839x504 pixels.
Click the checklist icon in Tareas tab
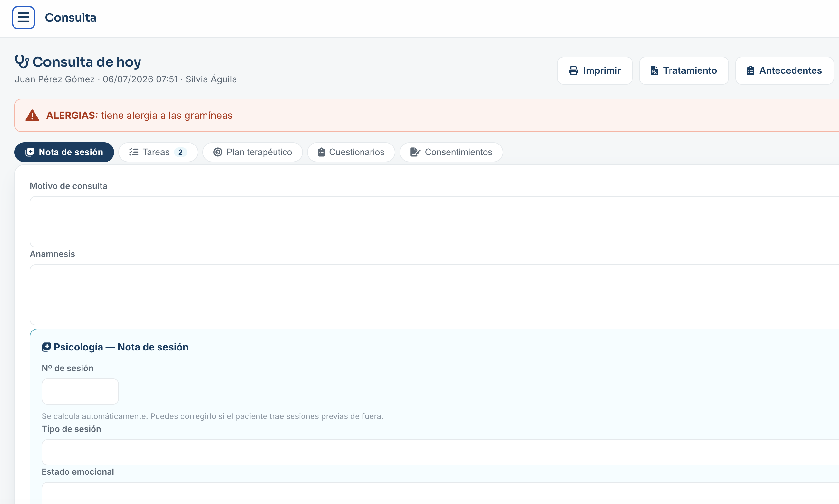pyautogui.click(x=134, y=152)
